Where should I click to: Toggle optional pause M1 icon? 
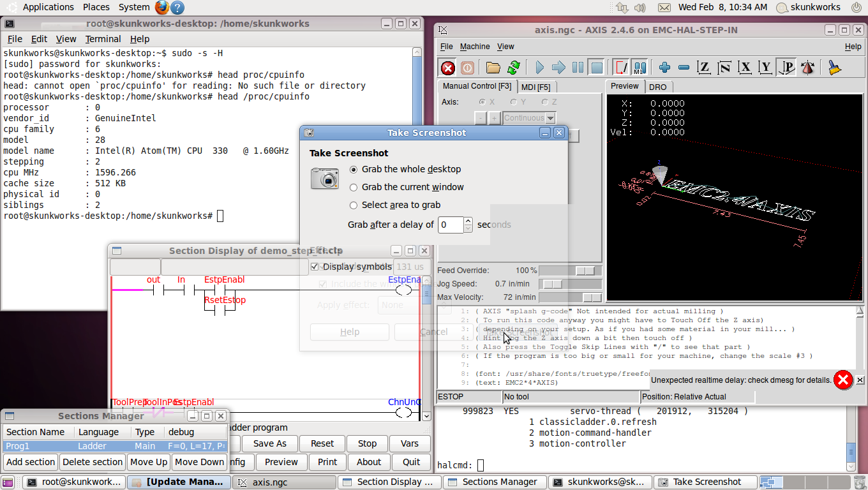coord(640,68)
